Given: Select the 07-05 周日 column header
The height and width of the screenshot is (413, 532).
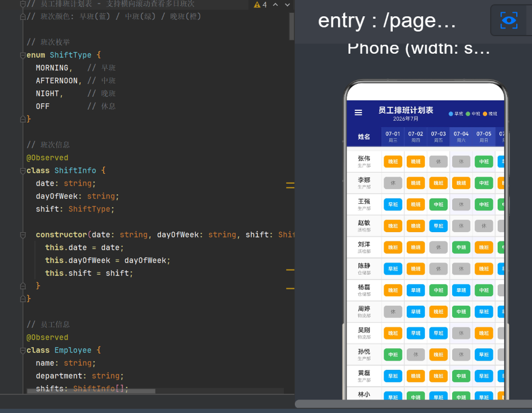Looking at the screenshot, I should coord(484,137).
